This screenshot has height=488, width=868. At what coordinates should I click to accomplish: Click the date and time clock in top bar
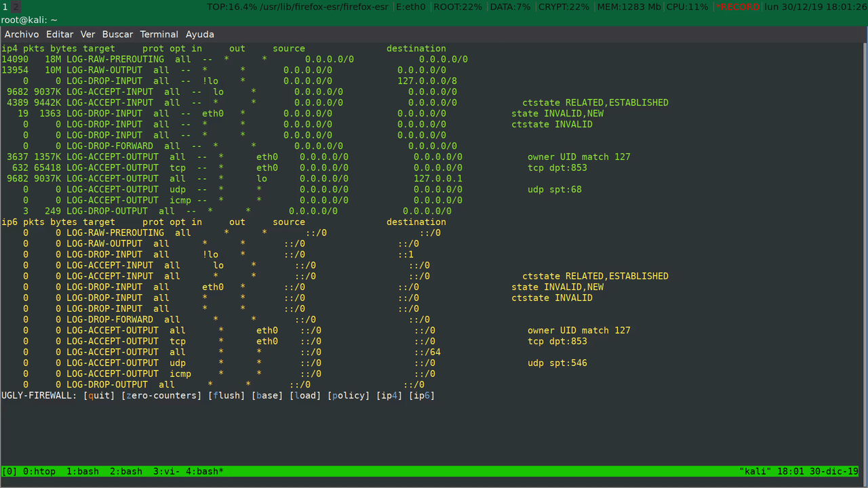[x=816, y=7]
